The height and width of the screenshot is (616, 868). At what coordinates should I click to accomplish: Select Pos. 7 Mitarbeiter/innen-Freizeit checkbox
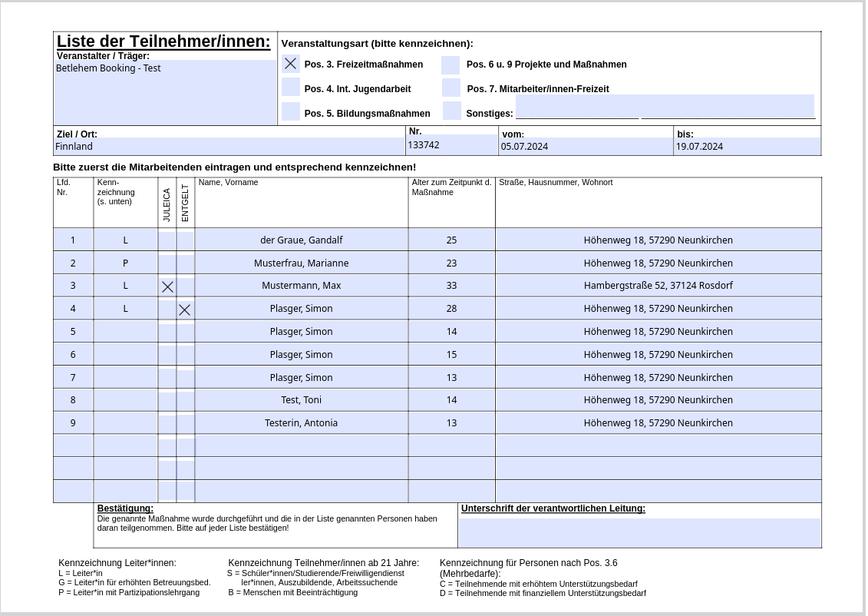click(x=451, y=88)
